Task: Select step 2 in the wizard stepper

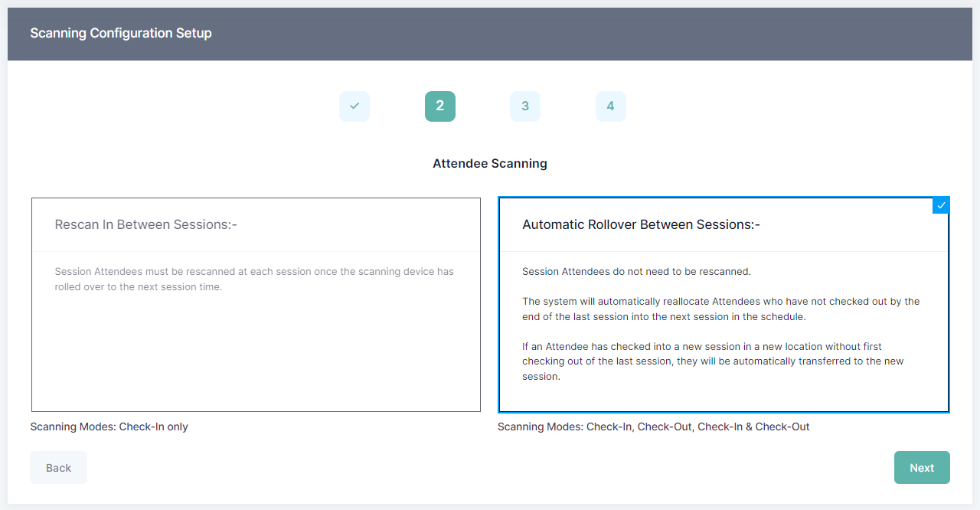Action: point(439,106)
